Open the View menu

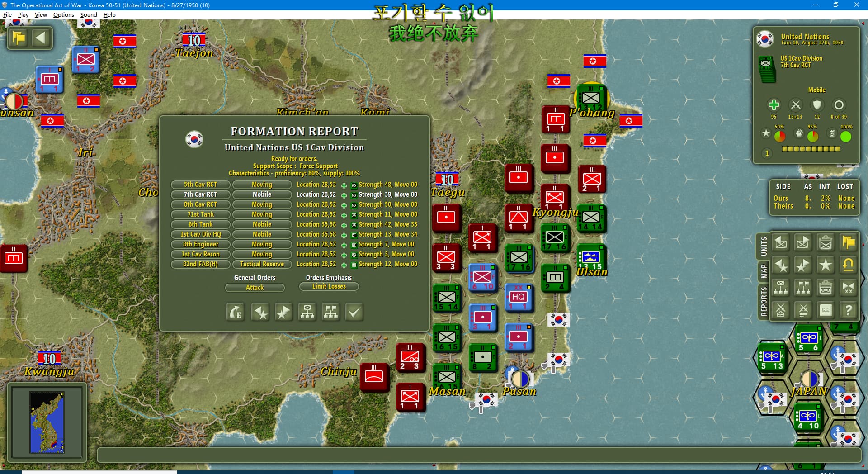[41, 14]
